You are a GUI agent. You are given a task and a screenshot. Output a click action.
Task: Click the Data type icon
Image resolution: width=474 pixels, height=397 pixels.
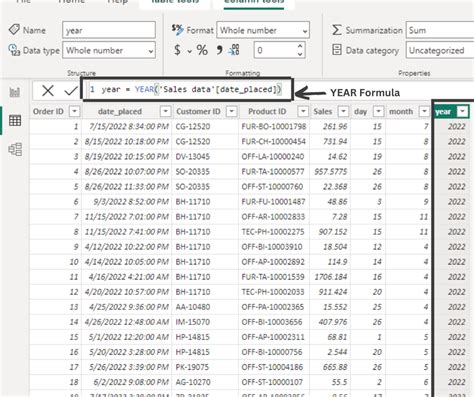click(x=14, y=50)
